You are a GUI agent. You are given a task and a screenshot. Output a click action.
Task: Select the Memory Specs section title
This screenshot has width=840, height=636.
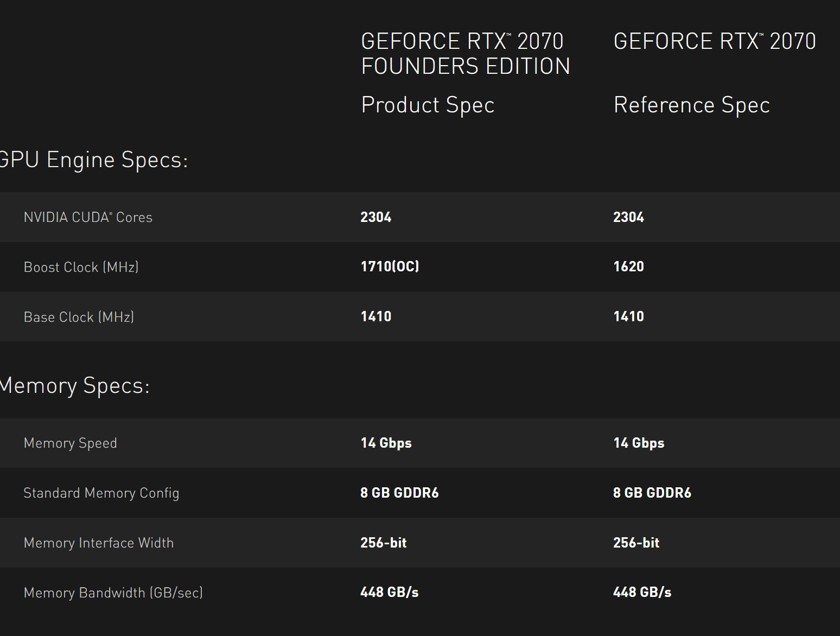[74, 386]
